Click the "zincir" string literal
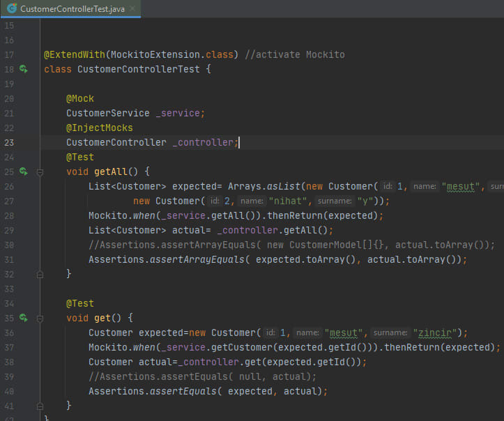Image resolution: width=504 pixels, height=421 pixels. (435, 332)
